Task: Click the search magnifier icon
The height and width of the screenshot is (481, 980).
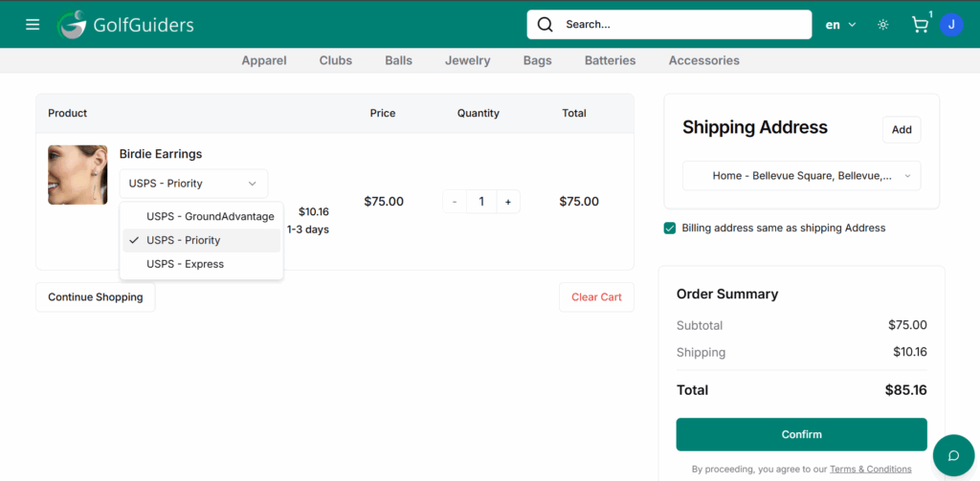Action: 546,25
